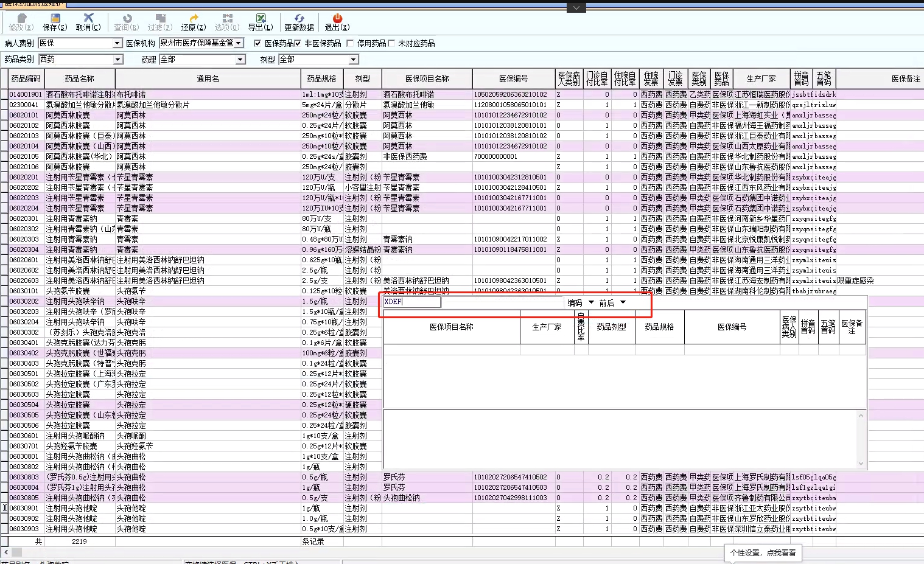This screenshot has width=924, height=564.
Task: Click the popup panel vertical scrollbar
Action: pyautogui.click(x=861, y=439)
